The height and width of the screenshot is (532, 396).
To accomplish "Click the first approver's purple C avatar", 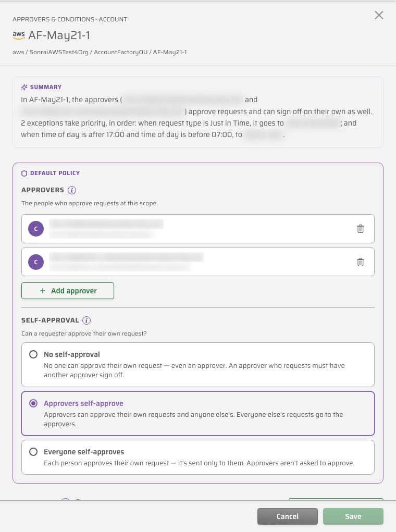I will click(36, 229).
